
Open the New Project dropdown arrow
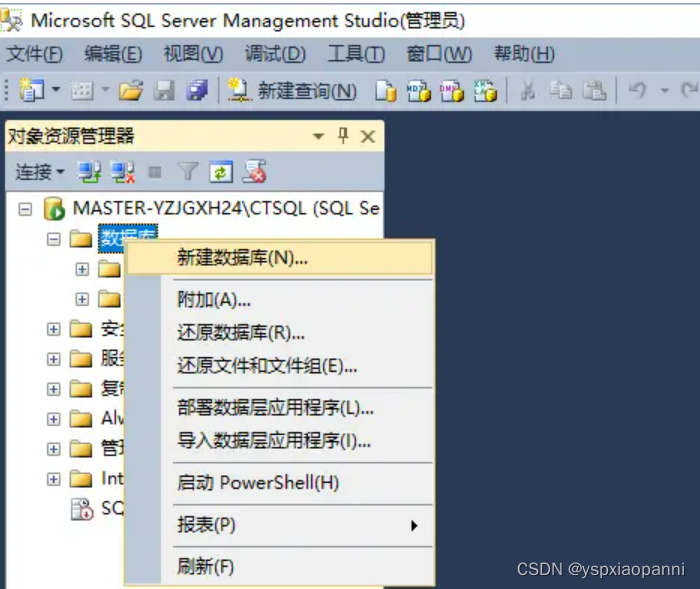click(x=56, y=89)
